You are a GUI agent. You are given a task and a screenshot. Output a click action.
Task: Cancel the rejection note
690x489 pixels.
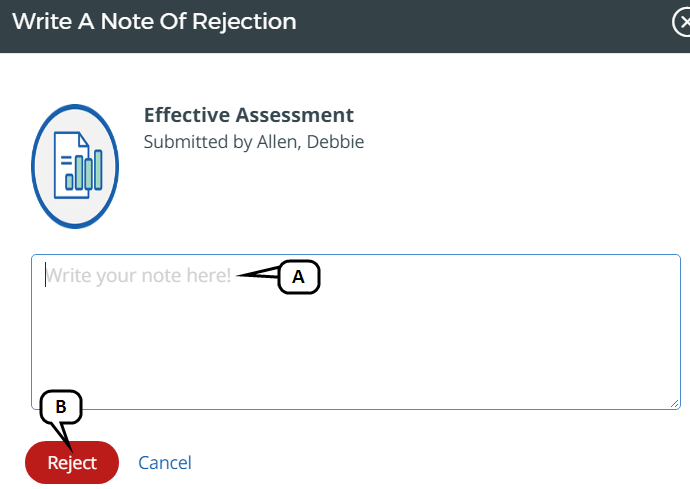(165, 463)
